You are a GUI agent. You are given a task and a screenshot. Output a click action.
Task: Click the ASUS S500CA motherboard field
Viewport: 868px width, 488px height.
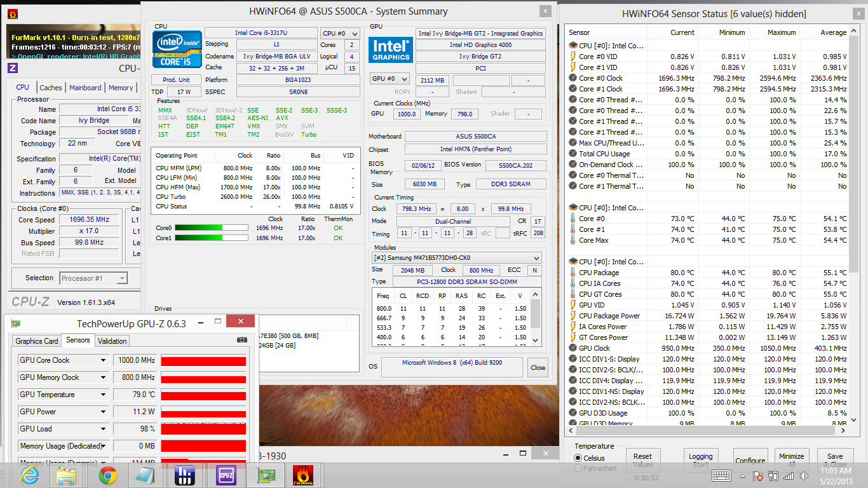(x=476, y=136)
